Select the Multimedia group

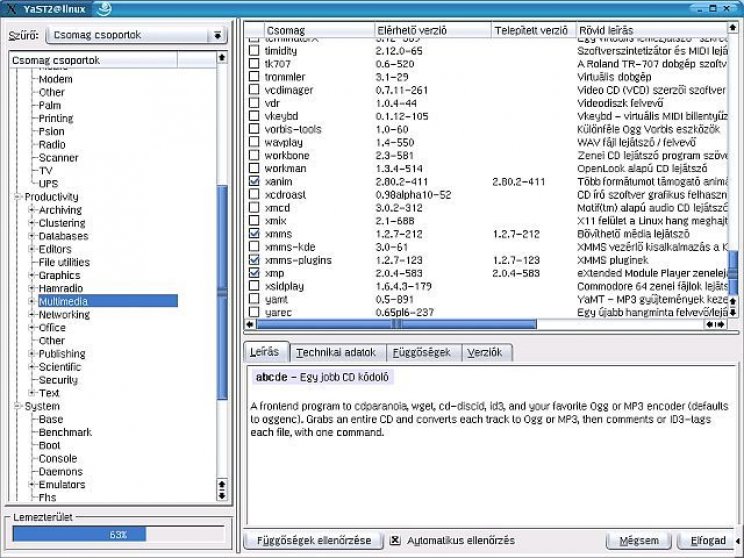pos(108,301)
